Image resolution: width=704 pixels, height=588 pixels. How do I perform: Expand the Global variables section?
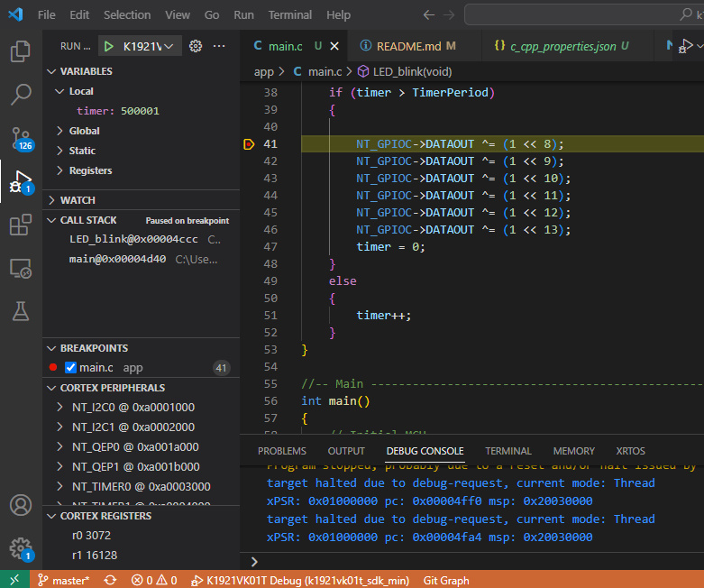[x=83, y=131]
